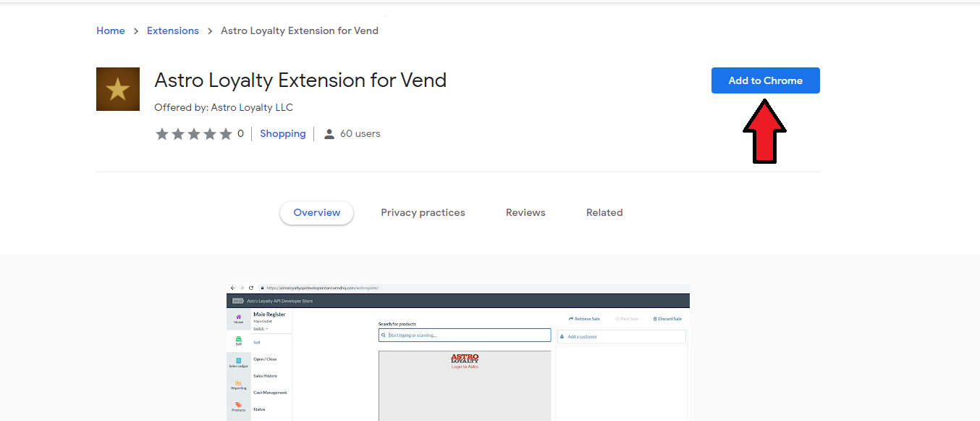980x421 pixels.
Task: Go to Home breadcrumb link
Action: 111,30
